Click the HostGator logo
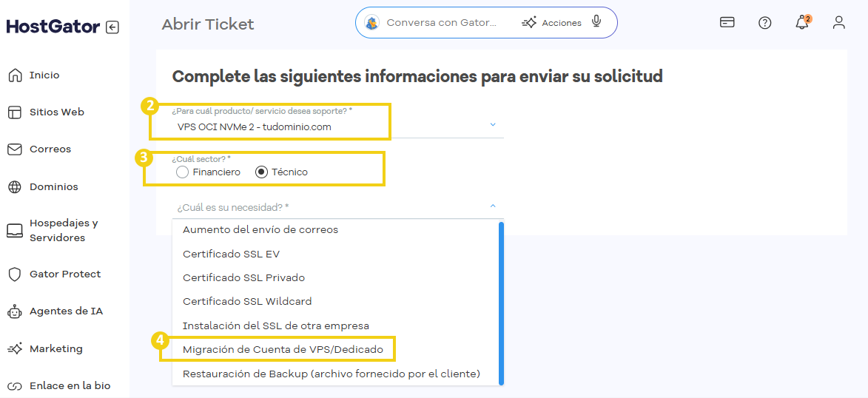 click(53, 27)
